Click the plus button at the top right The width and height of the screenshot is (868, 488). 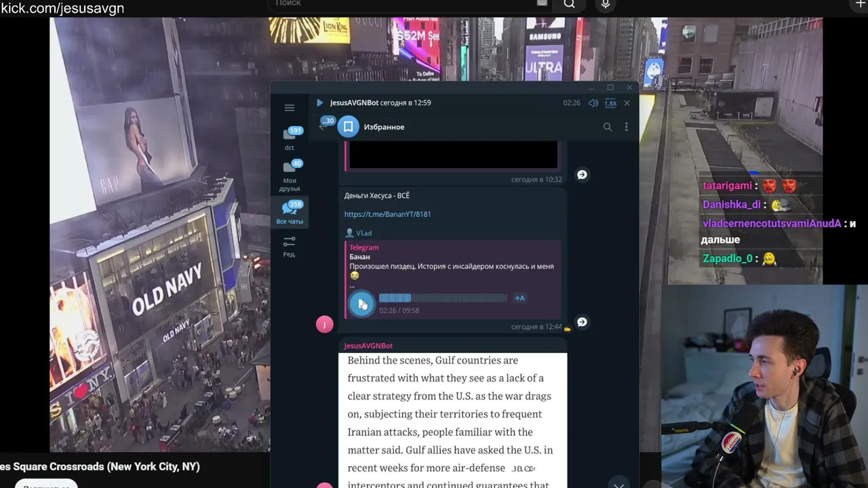[x=861, y=4]
